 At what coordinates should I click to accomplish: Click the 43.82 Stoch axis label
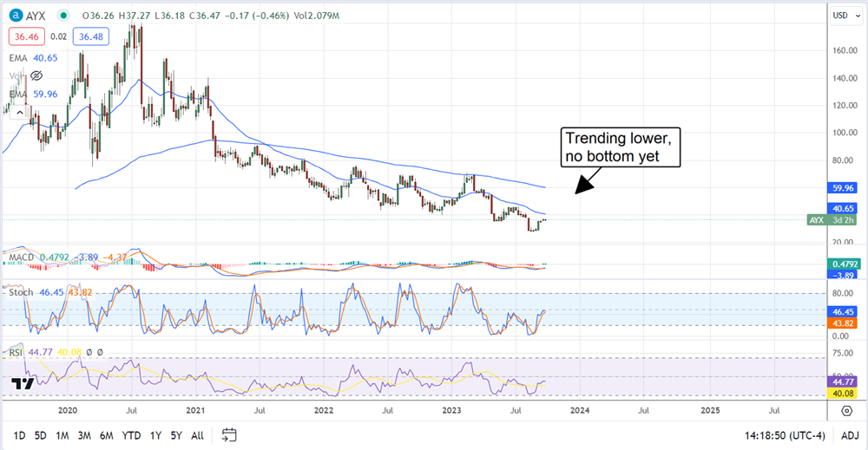[842, 324]
